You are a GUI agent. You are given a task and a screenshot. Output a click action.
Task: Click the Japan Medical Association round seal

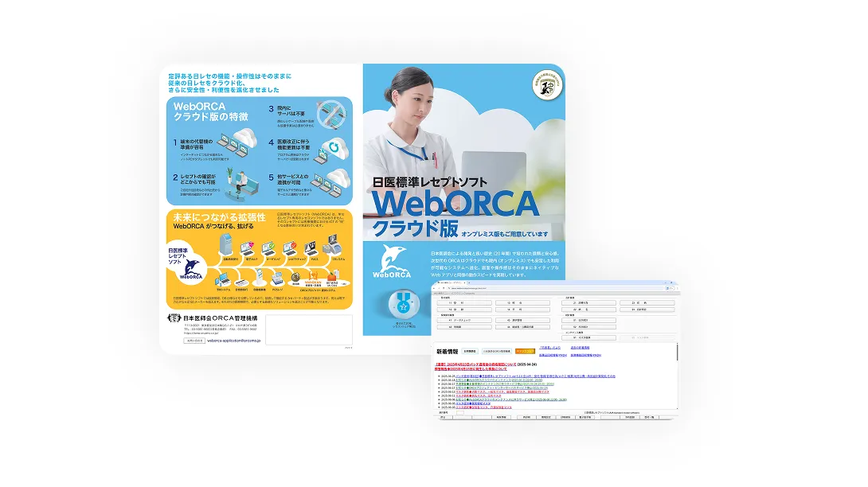click(547, 85)
